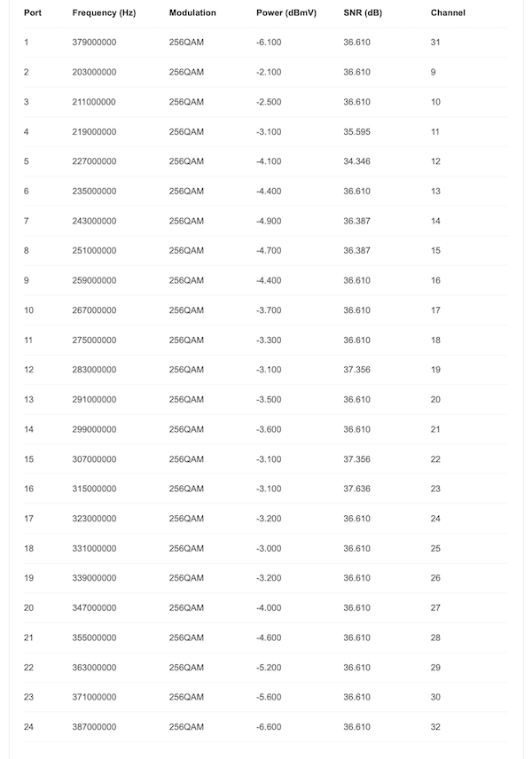Viewport: 532px width, 759px height.
Task: Click the Port column header
Action: point(33,12)
